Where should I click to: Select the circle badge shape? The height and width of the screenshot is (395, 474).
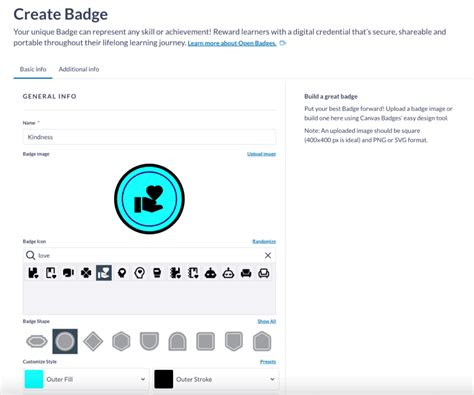click(x=65, y=341)
